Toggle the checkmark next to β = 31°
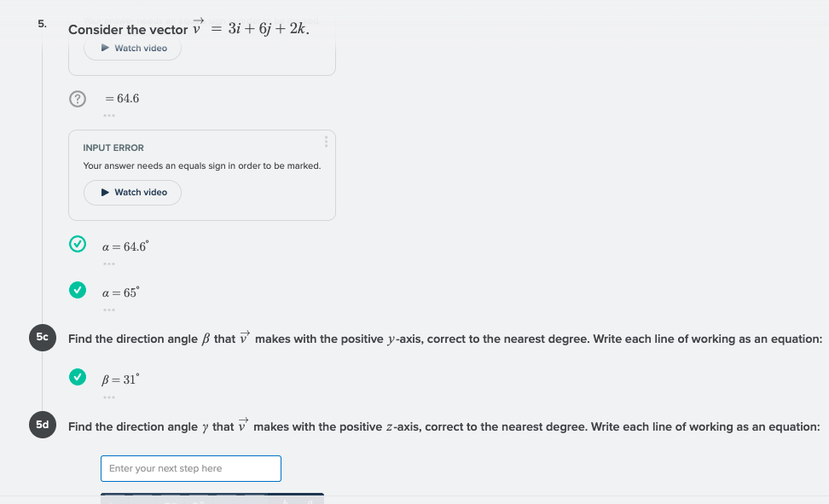The height and width of the screenshot is (504, 829). tap(78, 377)
